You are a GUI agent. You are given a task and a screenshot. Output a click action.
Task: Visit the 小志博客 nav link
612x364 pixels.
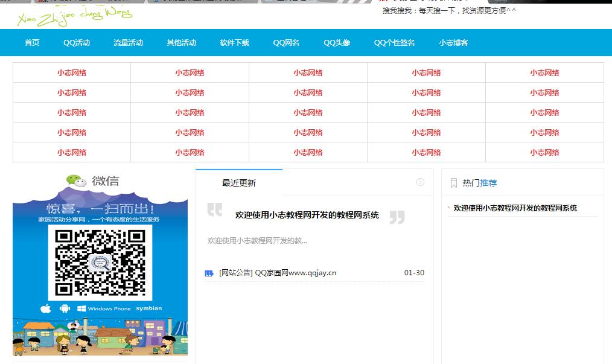[x=453, y=43]
